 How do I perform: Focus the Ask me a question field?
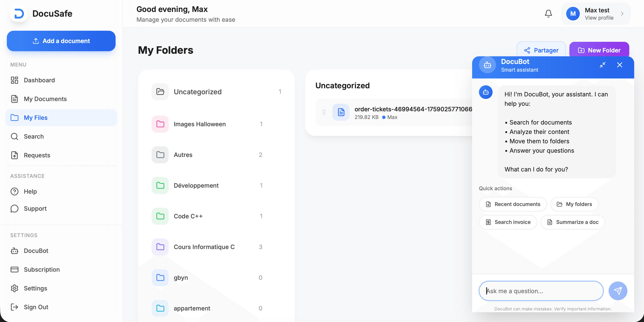pyautogui.click(x=541, y=291)
